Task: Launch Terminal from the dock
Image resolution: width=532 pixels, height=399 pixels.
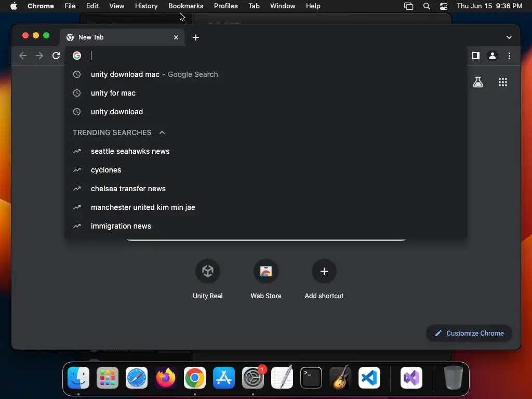Action: tap(311, 378)
